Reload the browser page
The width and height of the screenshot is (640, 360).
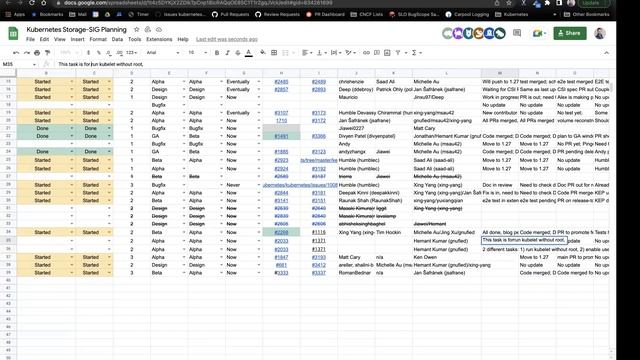click(31, 3)
